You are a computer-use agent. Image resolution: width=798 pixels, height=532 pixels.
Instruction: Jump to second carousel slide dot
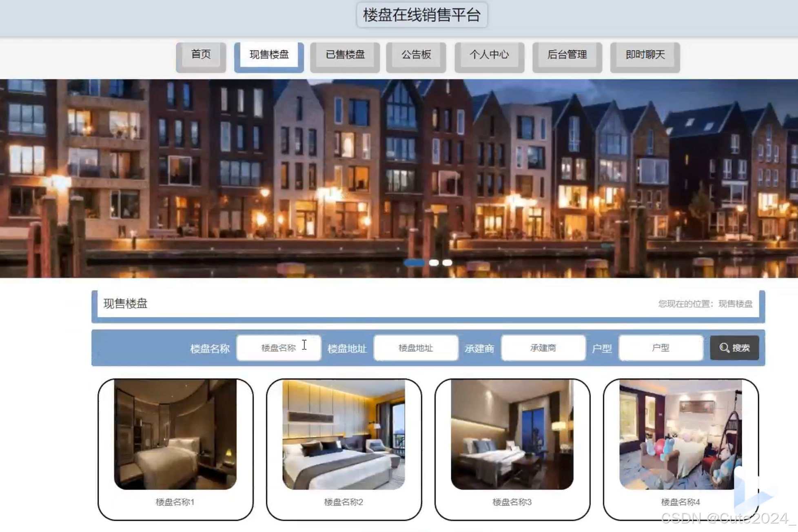434,263
